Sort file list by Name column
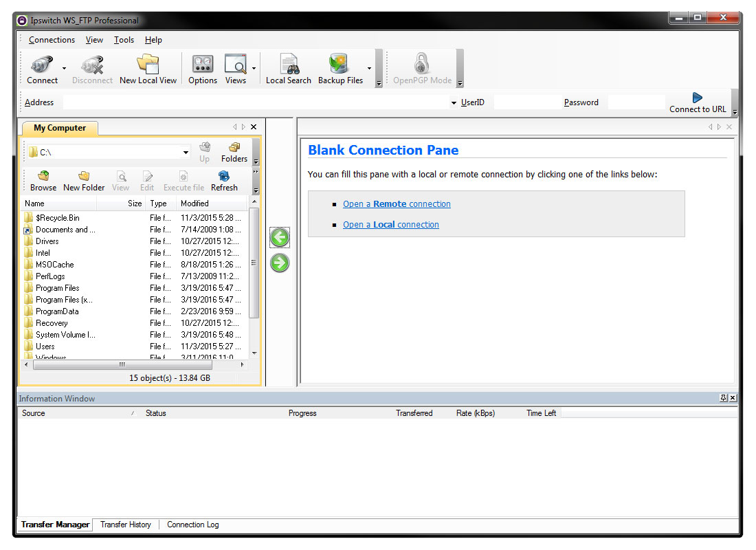The height and width of the screenshot is (550, 756). 59,203
